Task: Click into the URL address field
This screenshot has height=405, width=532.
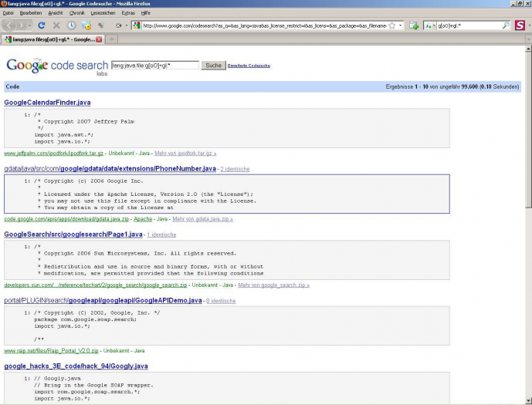Action: tap(264, 25)
